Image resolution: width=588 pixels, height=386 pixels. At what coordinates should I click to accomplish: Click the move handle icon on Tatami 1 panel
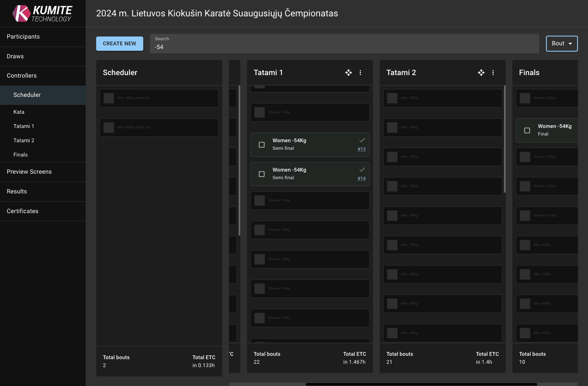pyautogui.click(x=348, y=72)
